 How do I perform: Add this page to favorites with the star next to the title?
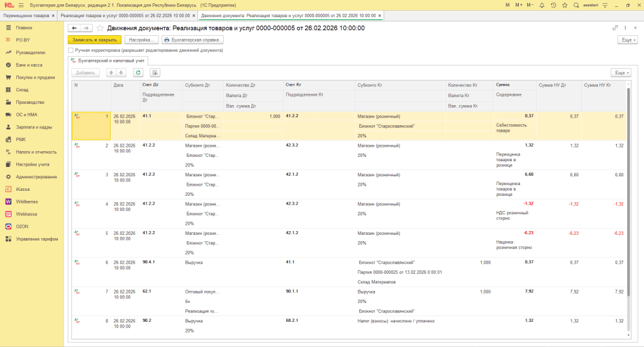[x=100, y=28]
